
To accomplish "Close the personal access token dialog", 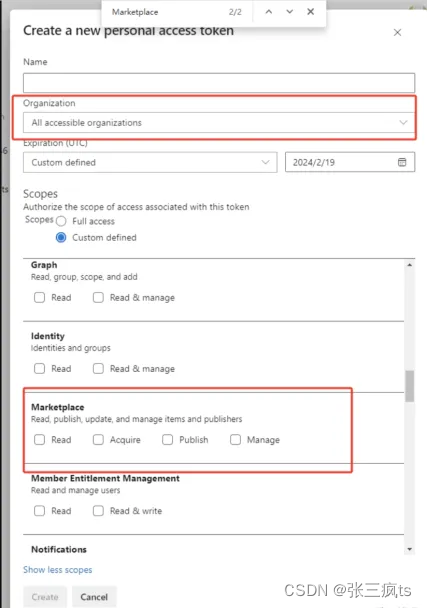I will tap(397, 33).
